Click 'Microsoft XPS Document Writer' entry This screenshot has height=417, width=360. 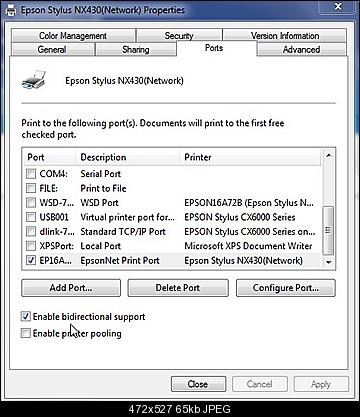(x=248, y=246)
